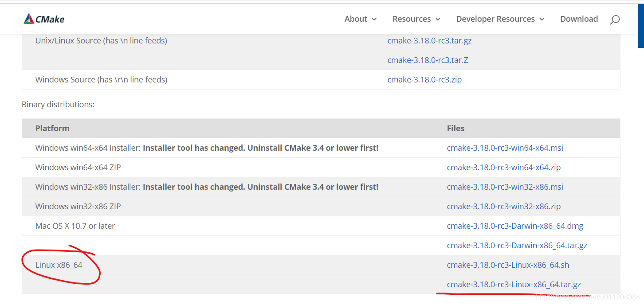Viewport: 644px width, 305px height.
Task: Select the 'Unix/Linux Source' row text
Action: click(x=101, y=41)
